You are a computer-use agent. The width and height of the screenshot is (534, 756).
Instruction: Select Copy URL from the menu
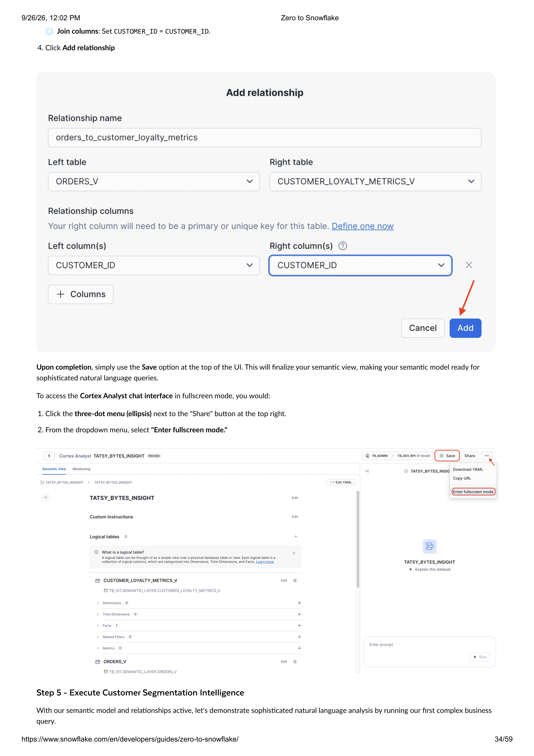coord(462,478)
